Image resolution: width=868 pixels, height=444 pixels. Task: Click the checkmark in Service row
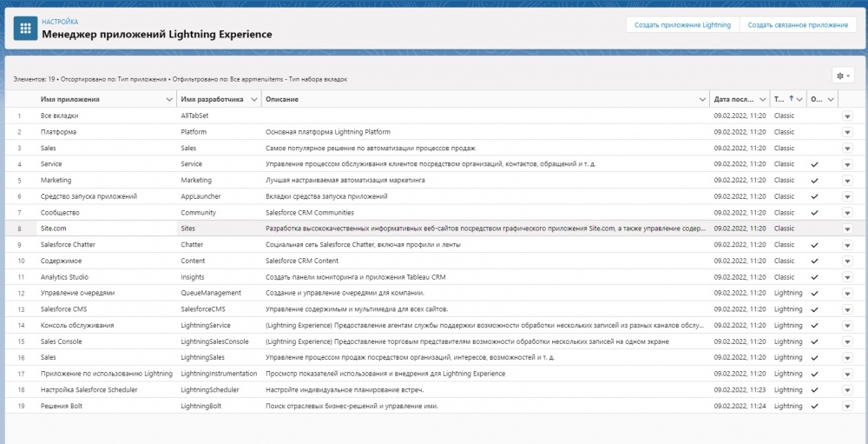[x=814, y=164]
